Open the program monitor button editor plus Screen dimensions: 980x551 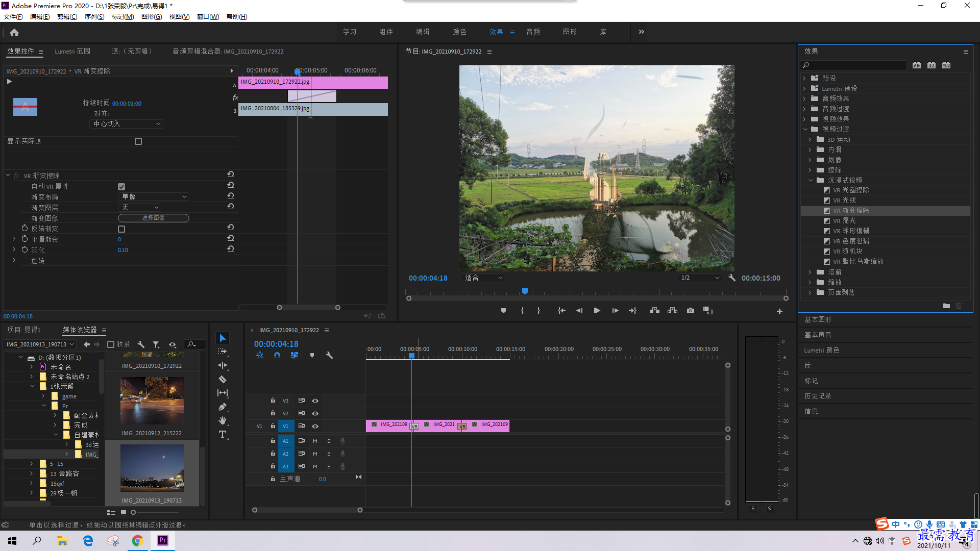[x=779, y=311]
